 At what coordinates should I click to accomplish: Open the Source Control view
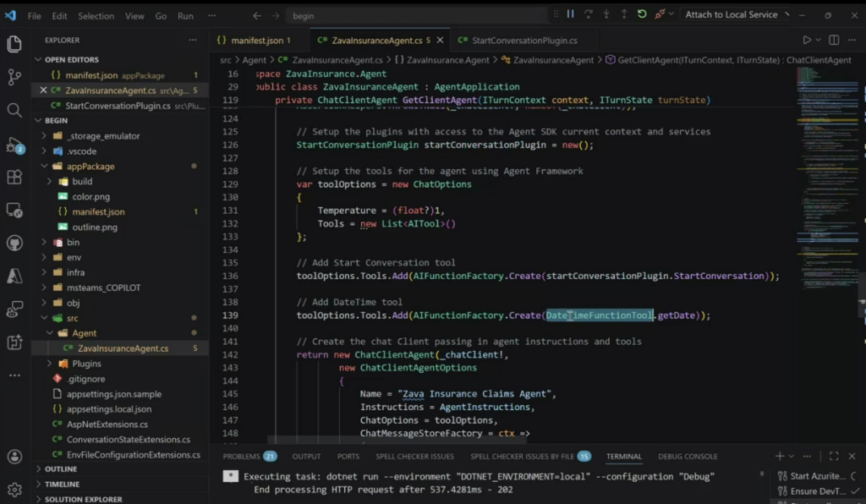(x=14, y=77)
